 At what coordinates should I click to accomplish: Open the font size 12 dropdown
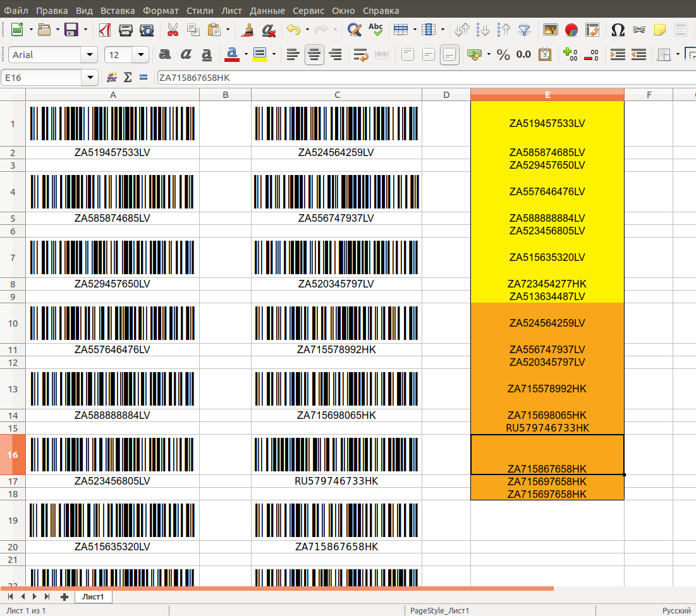(x=141, y=54)
